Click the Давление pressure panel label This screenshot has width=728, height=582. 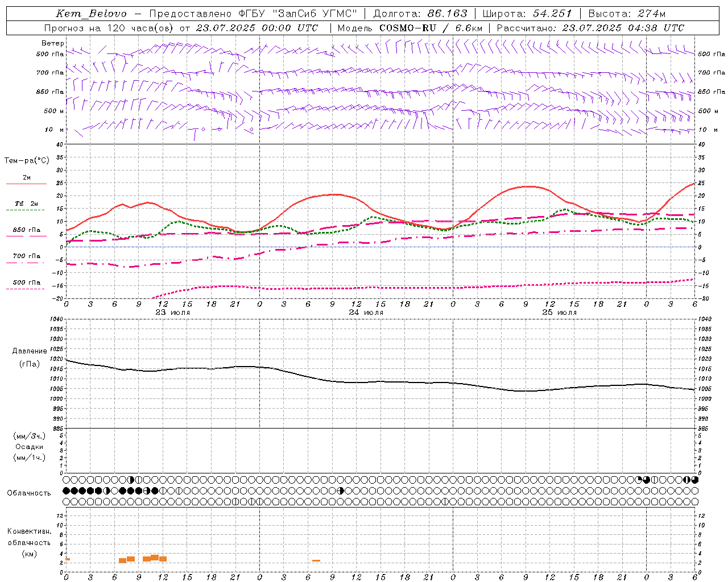click(30, 351)
